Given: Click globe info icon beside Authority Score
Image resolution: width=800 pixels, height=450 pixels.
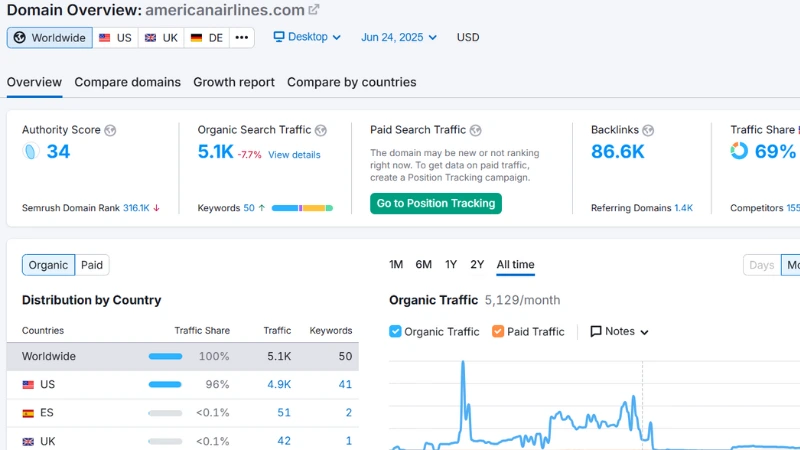Looking at the screenshot, I should 110,131.
